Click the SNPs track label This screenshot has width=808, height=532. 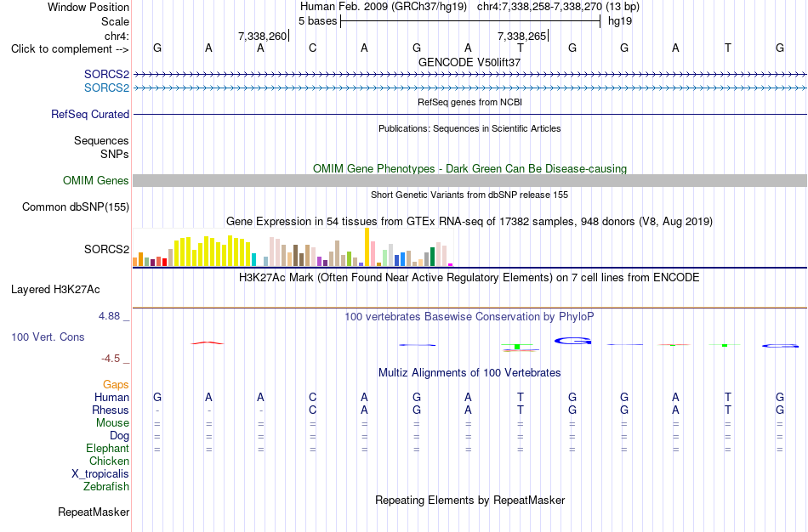(115, 154)
